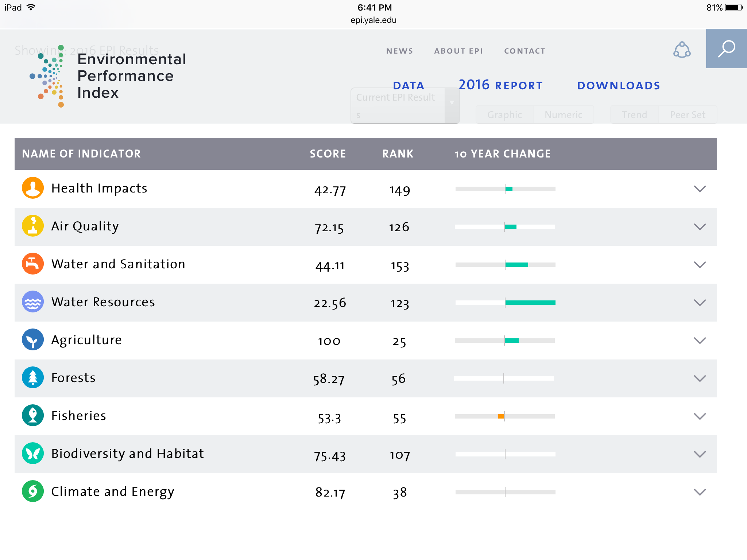Open the DATA menu
747x560 pixels.
click(409, 86)
